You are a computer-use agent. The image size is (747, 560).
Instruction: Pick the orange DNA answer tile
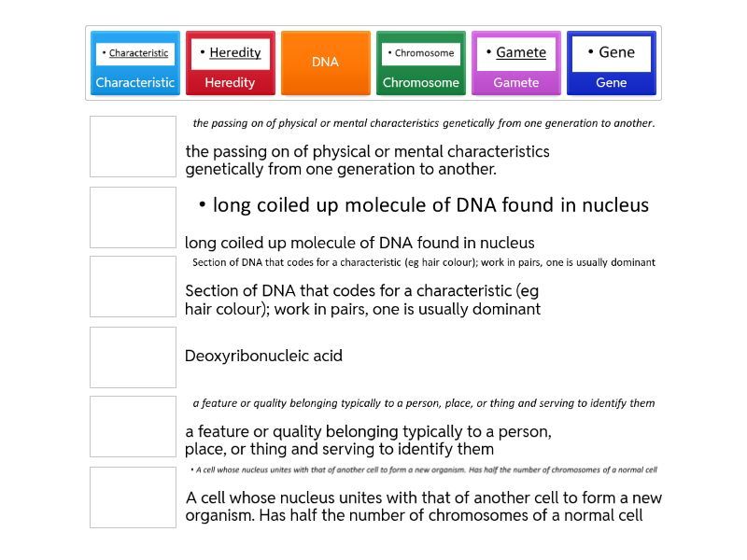point(325,63)
